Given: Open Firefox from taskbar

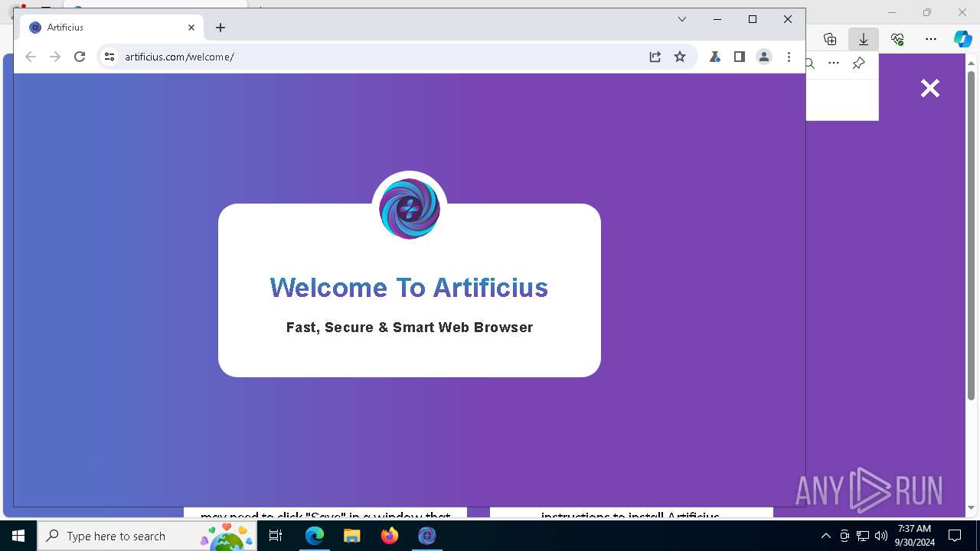Looking at the screenshot, I should click(x=390, y=536).
